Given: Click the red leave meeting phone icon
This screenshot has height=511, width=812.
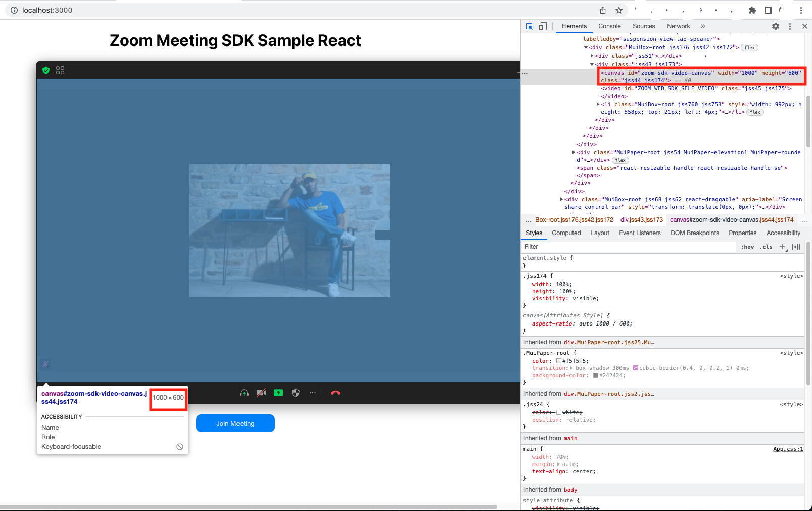Looking at the screenshot, I should point(336,393).
